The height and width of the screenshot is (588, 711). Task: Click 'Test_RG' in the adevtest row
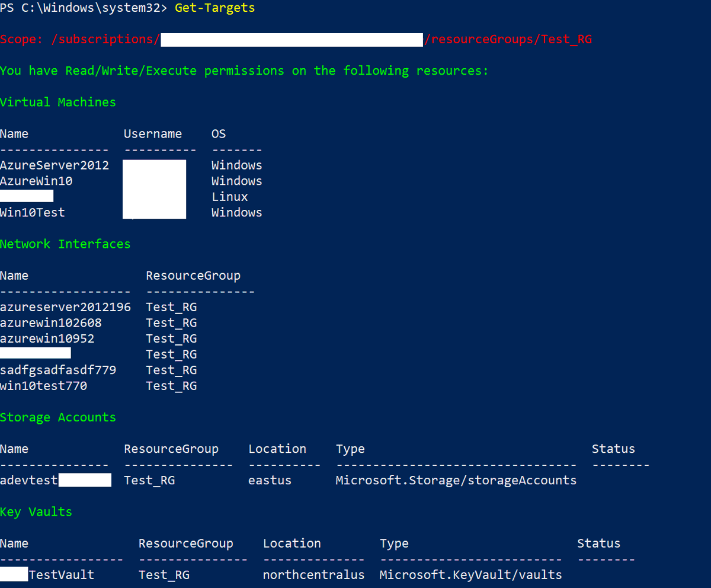tap(149, 480)
